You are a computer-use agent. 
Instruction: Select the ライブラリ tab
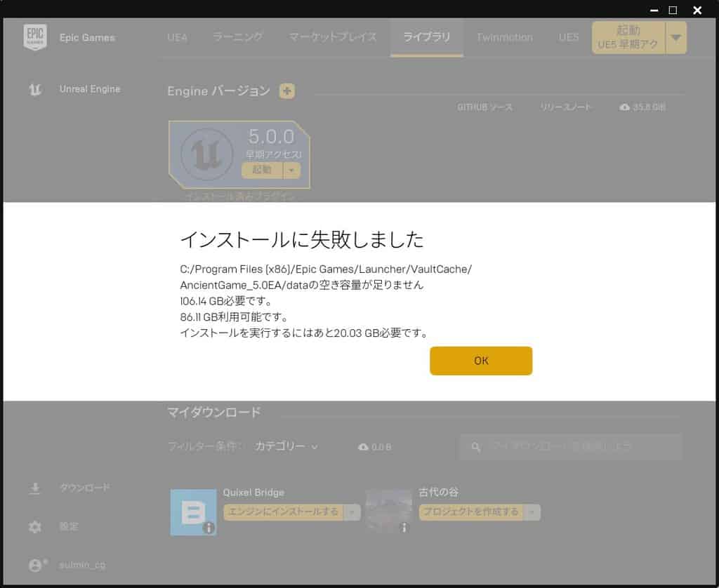(x=426, y=36)
